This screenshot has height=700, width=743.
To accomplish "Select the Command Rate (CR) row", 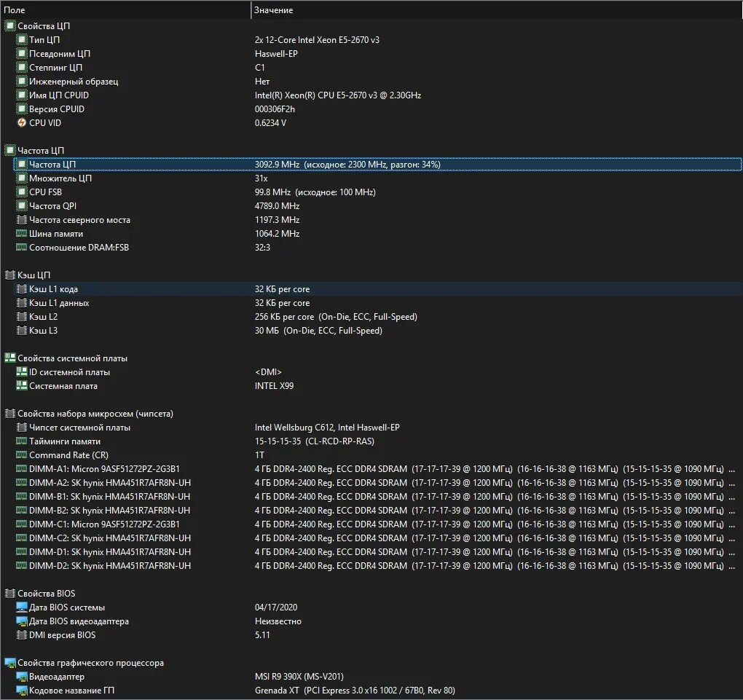I will click(x=377, y=455).
